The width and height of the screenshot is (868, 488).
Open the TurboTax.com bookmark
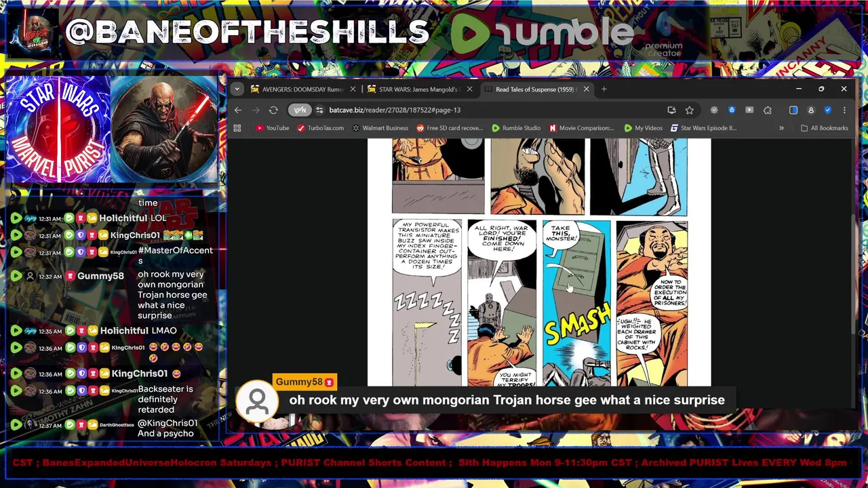(320, 128)
